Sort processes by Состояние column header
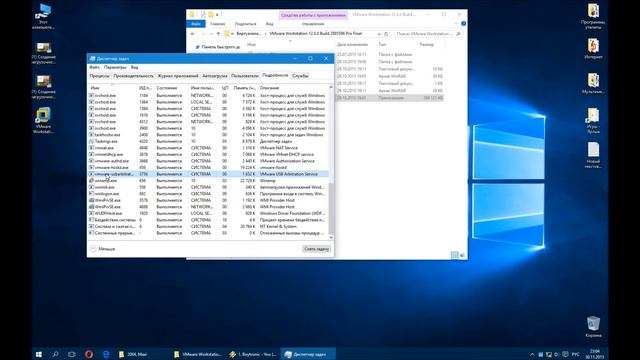The width and height of the screenshot is (640, 360). point(171,88)
